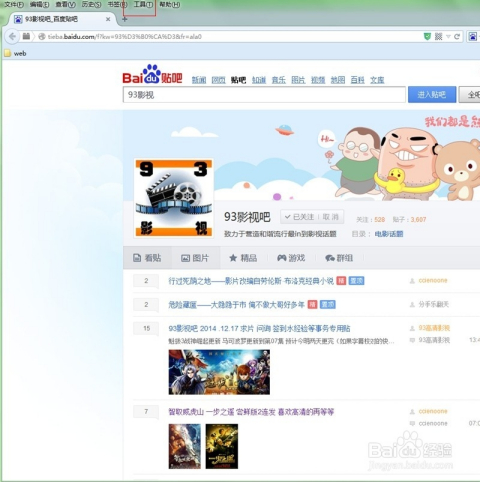Close the 93影视吧 browser tab
The height and width of the screenshot is (482, 480).
click(108, 19)
